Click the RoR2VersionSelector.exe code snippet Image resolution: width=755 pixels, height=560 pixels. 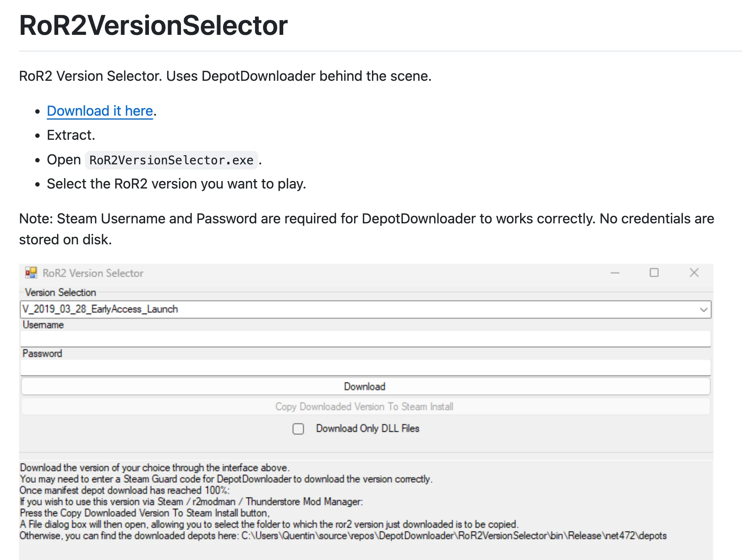point(171,160)
